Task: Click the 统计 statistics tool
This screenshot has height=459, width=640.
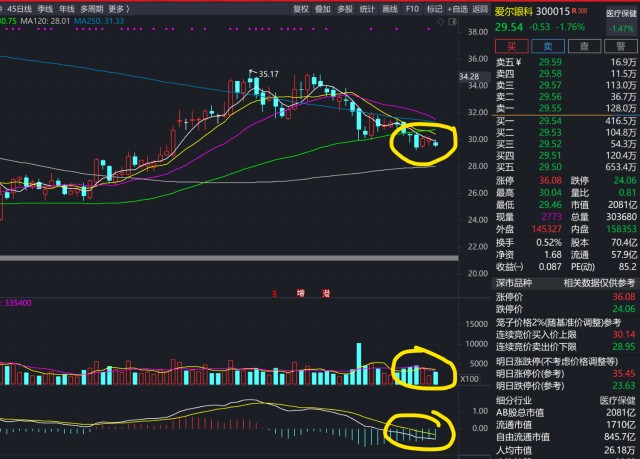Action: tap(367, 8)
